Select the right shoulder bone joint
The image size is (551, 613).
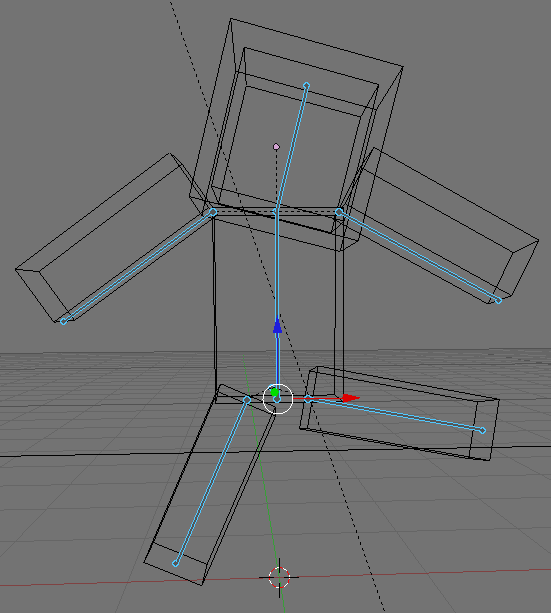339,212
